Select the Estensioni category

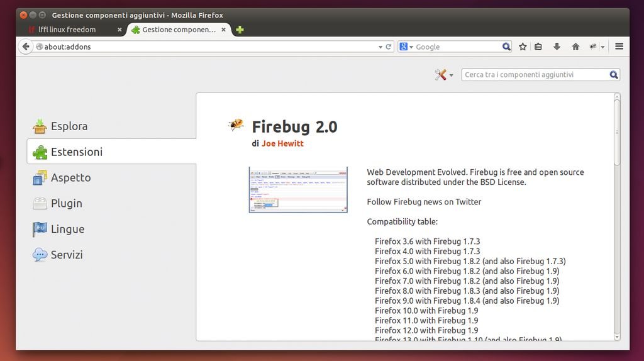click(111, 152)
